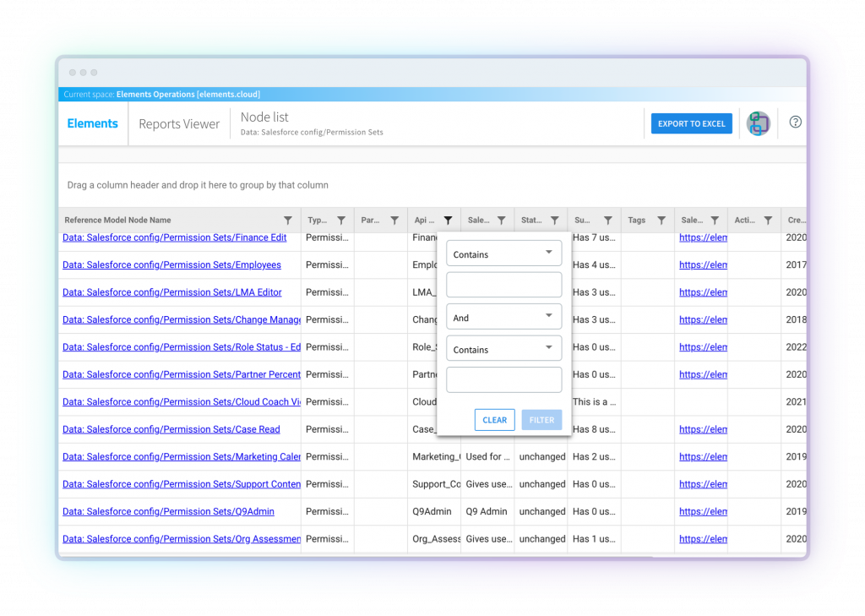This screenshot has width=865, height=616.
Task: Open the Permission Sets/Employees link
Action: tap(171, 264)
